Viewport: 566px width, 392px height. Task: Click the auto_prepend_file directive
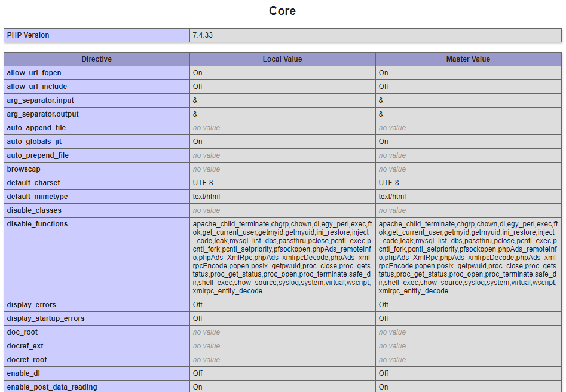point(38,155)
